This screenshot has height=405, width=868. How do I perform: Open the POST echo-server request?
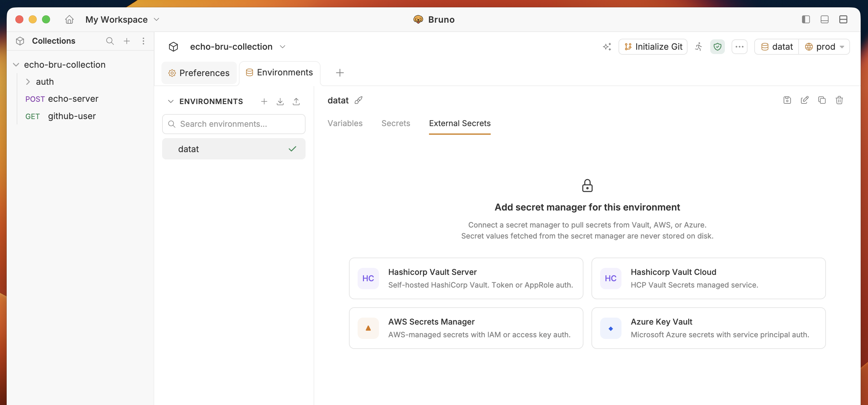tap(62, 99)
